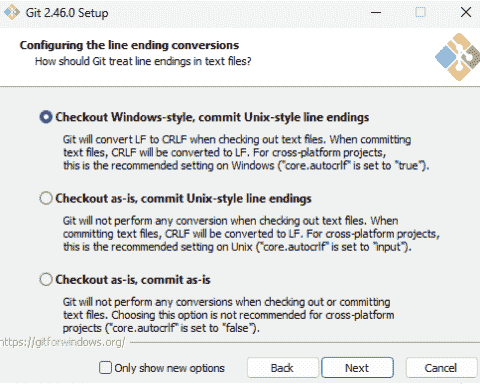480x384 pixels.
Task: Open the gitforwindows.org link
Action: tap(63, 342)
